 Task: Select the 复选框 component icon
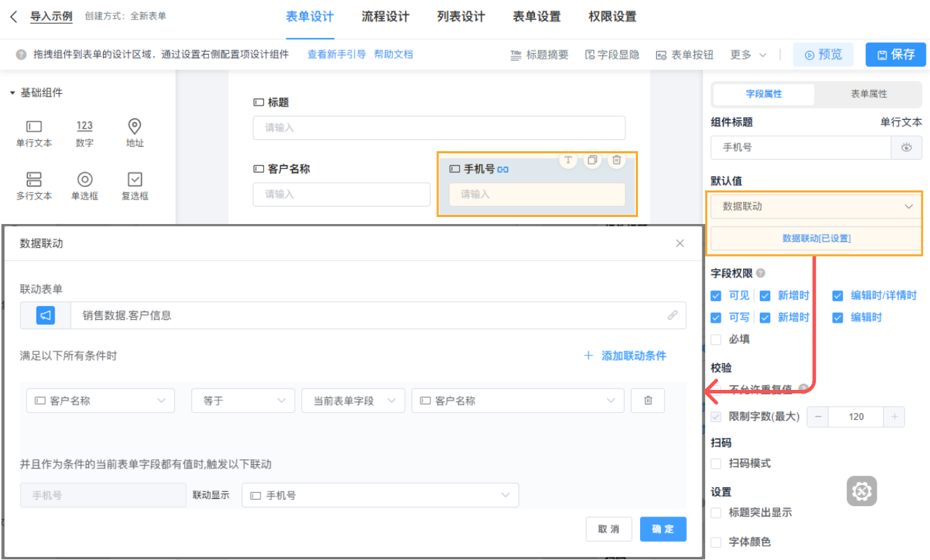click(134, 184)
